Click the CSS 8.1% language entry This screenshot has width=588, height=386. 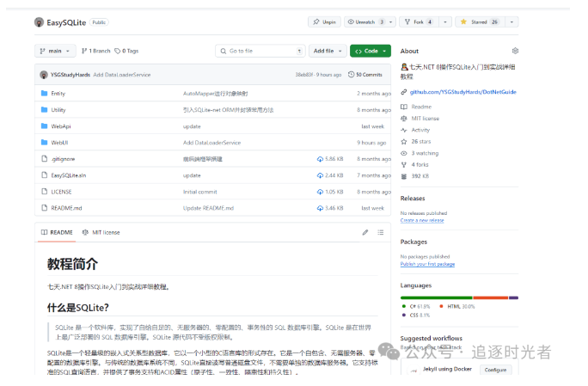416,316
